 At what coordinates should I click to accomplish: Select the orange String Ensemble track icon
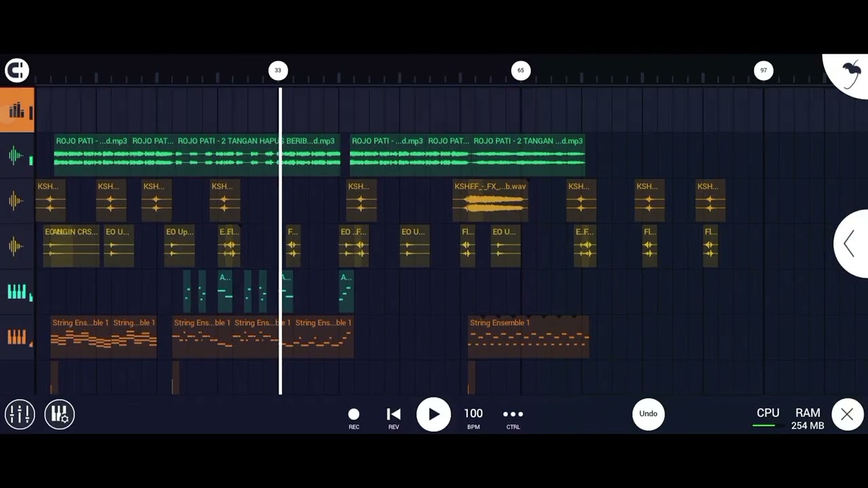pos(17,337)
